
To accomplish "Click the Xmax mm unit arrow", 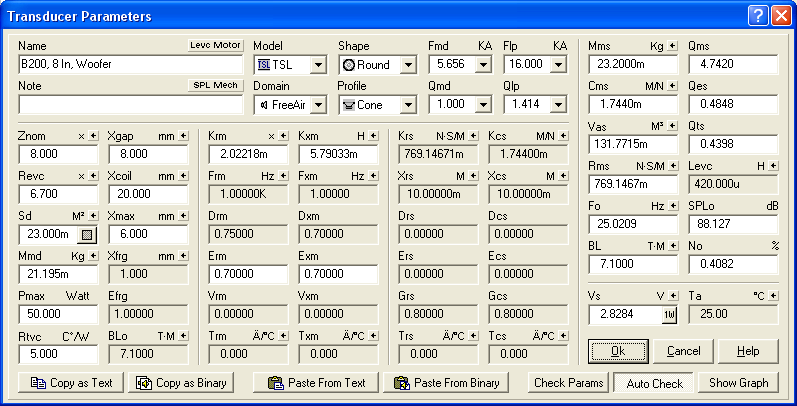I will click(183, 215).
